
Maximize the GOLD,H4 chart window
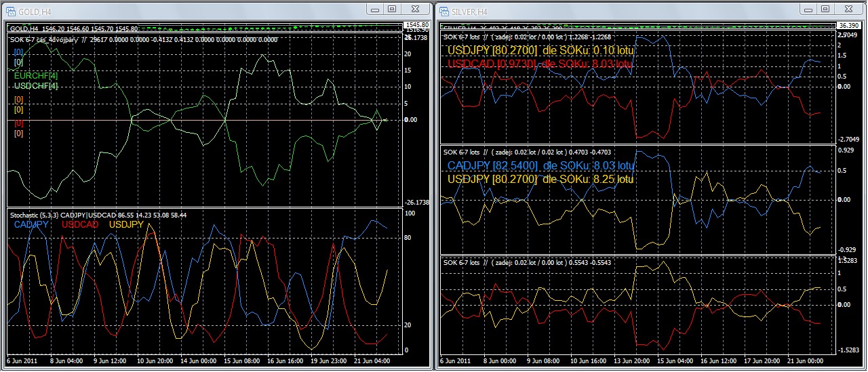392,9
